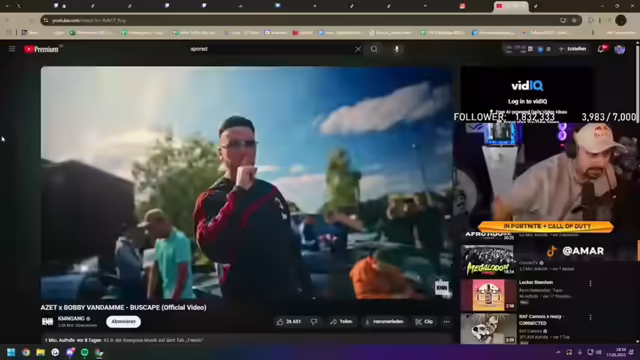
Task: Click the magnifier search button
Action: pyautogui.click(x=374, y=49)
